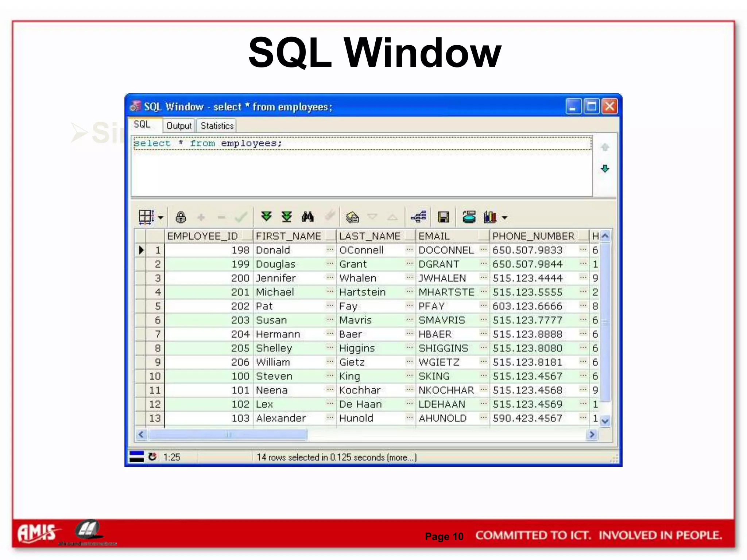The image size is (747, 560).
Task: Click the horizontal scrollbar left arrow
Action: 141,435
